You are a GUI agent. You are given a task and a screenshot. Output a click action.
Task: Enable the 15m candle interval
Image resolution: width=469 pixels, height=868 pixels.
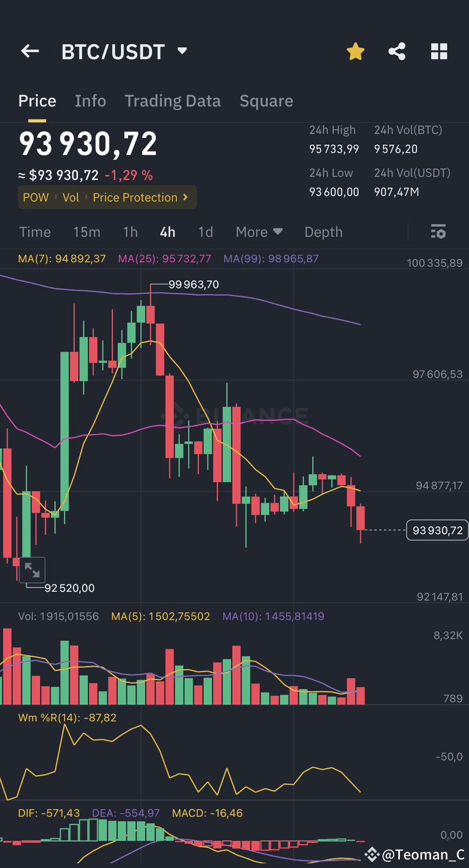87,231
